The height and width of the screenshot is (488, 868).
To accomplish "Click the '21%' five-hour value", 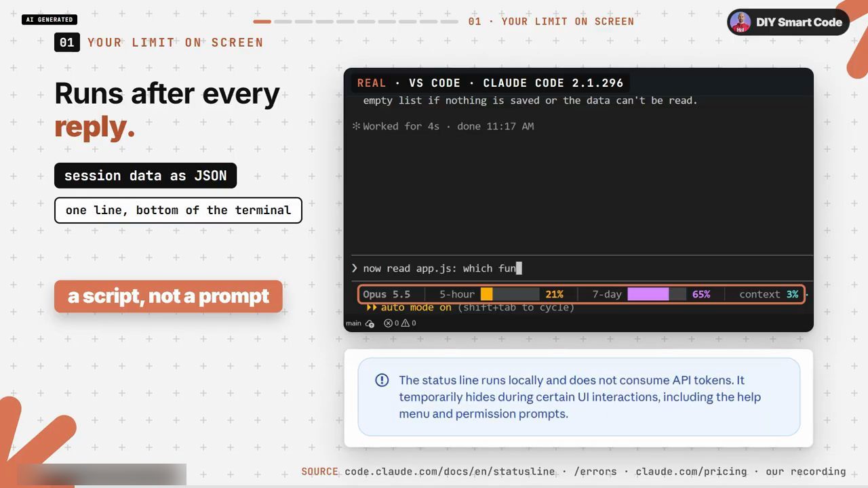I will (x=555, y=294).
